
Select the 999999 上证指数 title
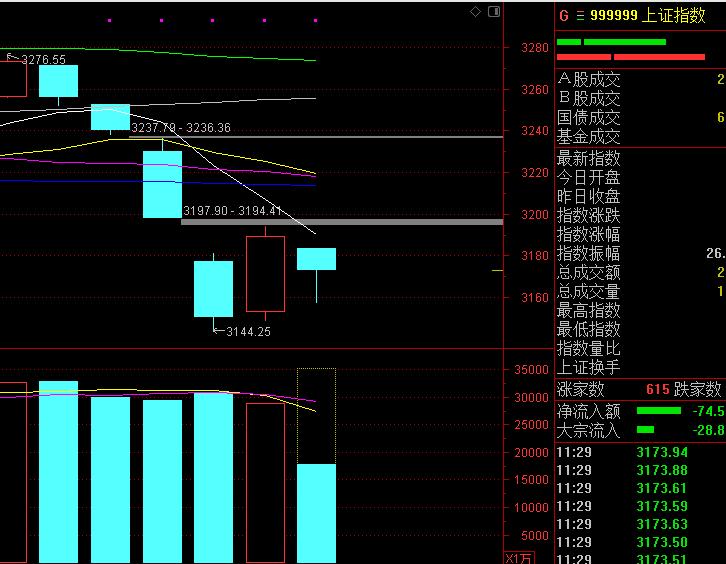(x=648, y=16)
